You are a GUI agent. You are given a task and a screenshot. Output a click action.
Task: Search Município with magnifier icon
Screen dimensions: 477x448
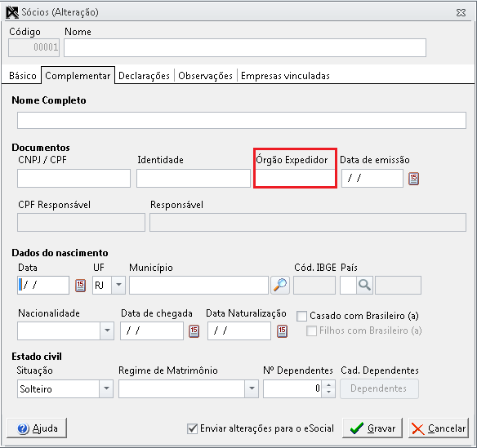point(280,285)
